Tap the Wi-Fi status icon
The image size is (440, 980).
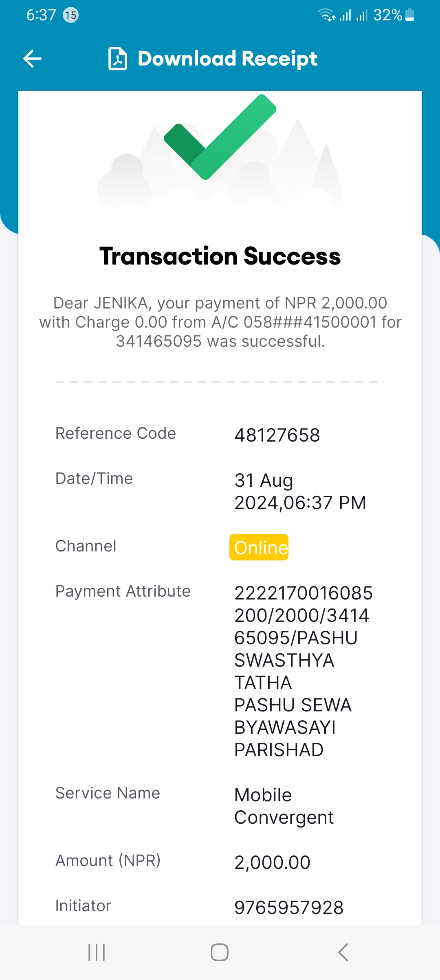pyautogui.click(x=327, y=15)
